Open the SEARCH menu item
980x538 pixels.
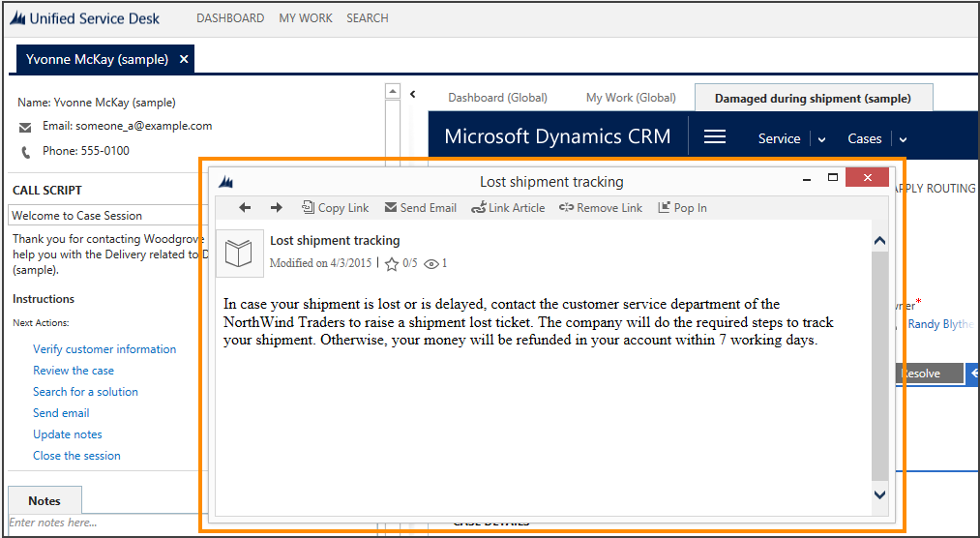click(368, 18)
